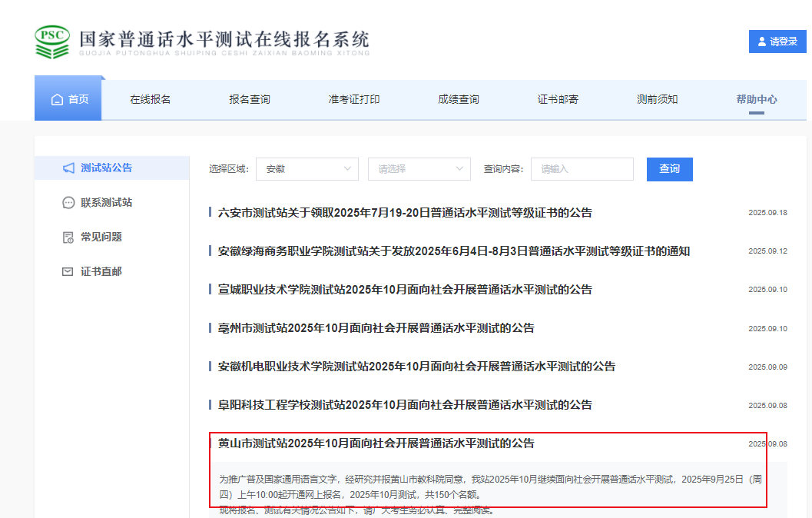This screenshot has width=812, height=518.
Task: Open 帮助中心 navigation tab
Action: click(x=756, y=99)
